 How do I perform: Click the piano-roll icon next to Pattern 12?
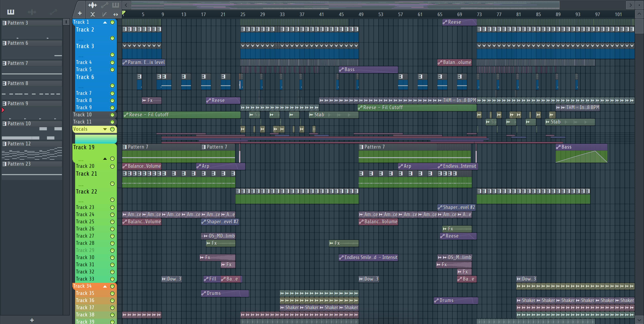click(x=4, y=144)
